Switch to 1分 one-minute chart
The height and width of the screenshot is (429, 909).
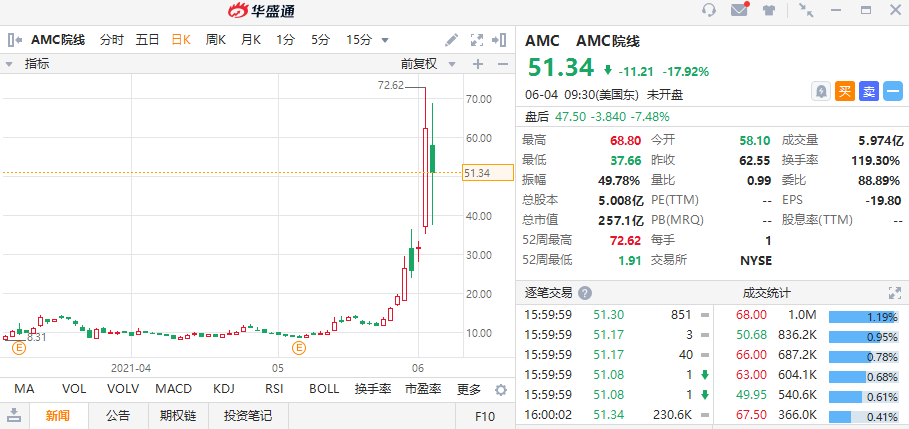click(285, 40)
